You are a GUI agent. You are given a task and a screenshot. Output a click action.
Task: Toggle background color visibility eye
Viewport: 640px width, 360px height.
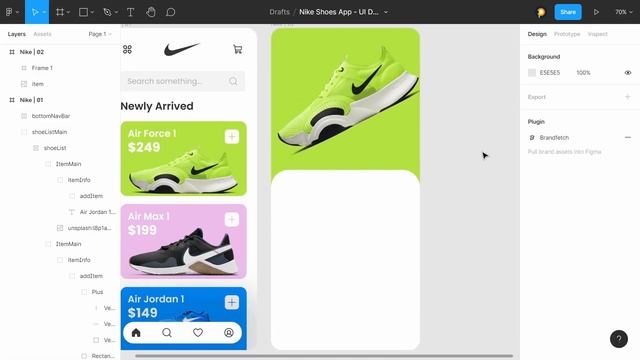[628, 73]
